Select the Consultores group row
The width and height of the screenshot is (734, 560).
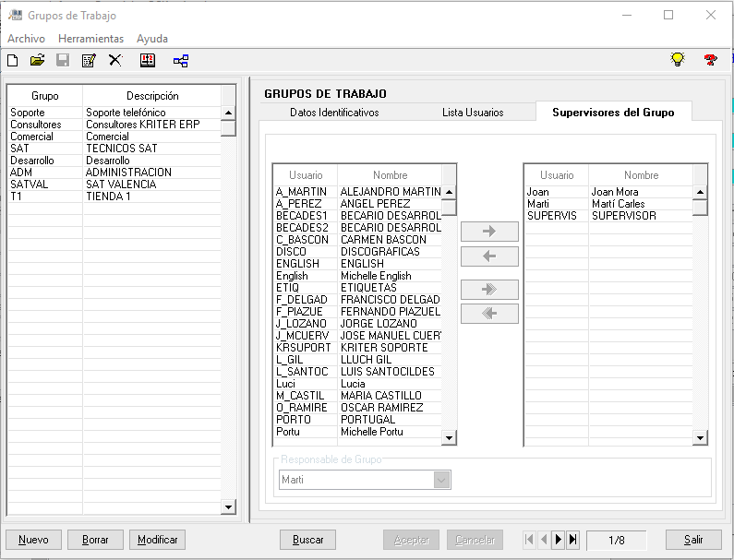[114, 125]
